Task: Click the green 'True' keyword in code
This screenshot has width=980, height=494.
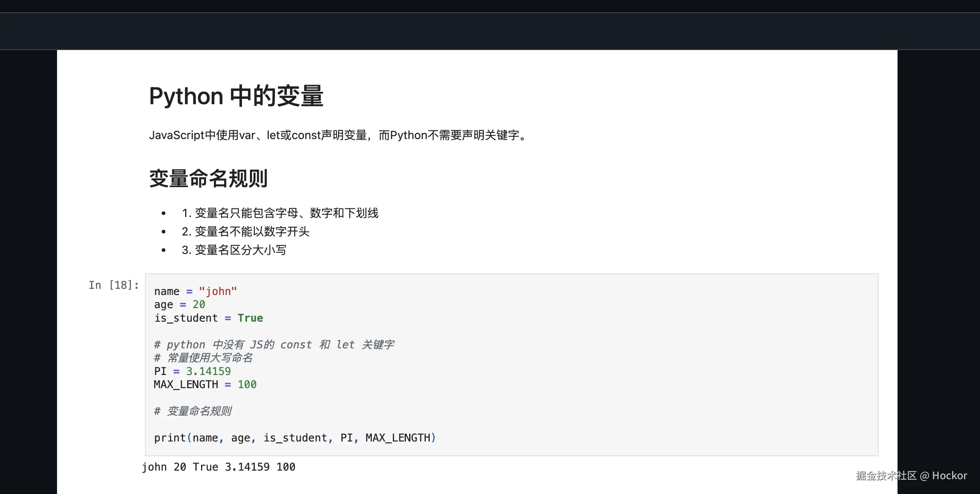Action: point(250,318)
